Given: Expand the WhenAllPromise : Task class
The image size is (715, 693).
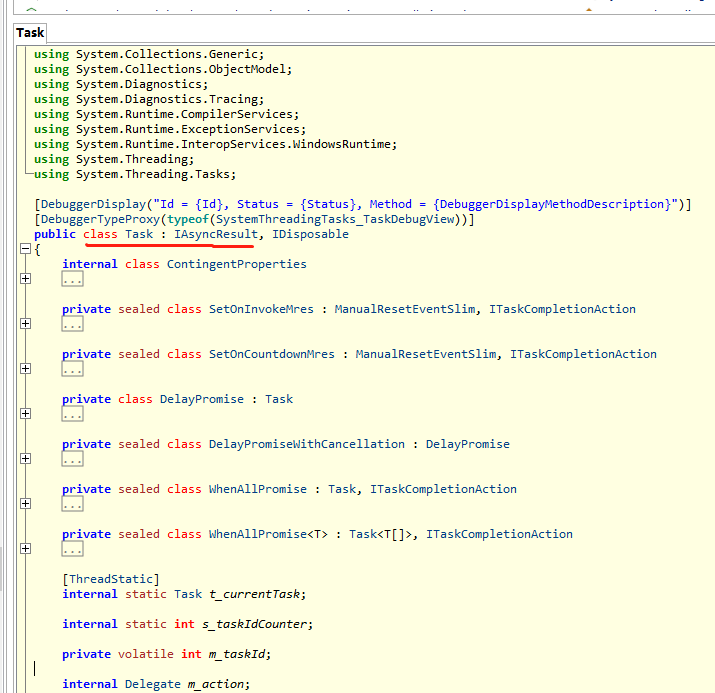Looking at the screenshot, I should click(x=26, y=503).
